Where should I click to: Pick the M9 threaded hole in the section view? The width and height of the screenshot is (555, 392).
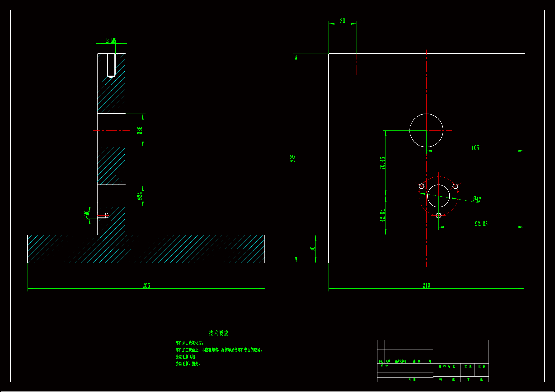pos(111,65)
